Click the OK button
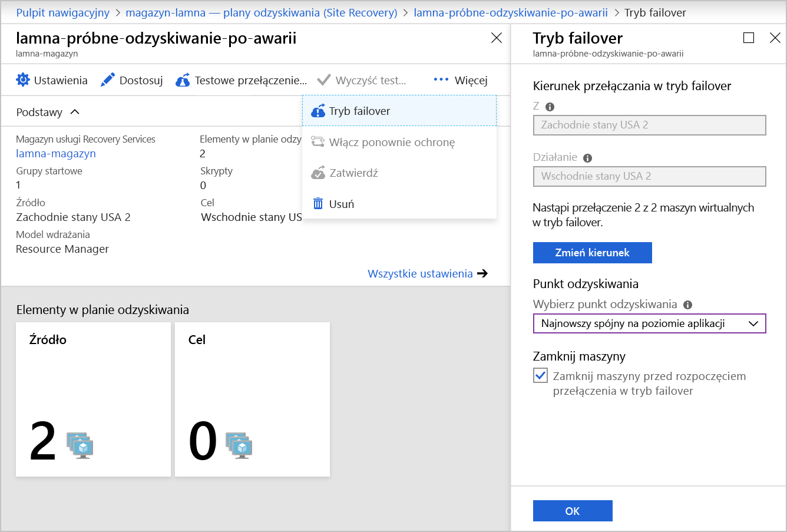The height and width of the screenshot is (532, 787). [573, 511]
